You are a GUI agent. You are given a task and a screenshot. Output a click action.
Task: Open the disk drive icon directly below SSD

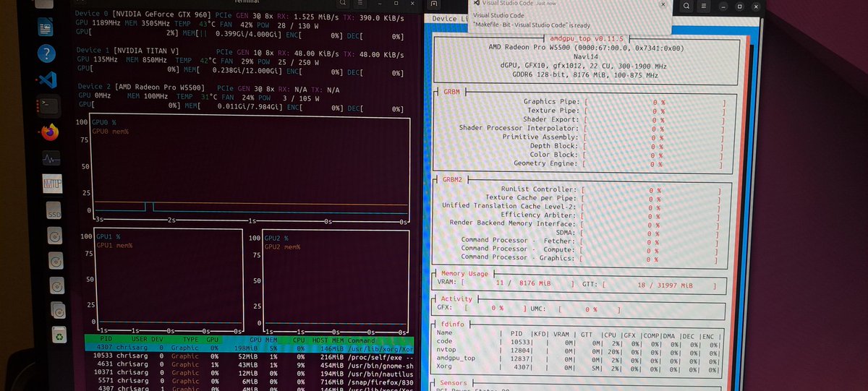56,236
